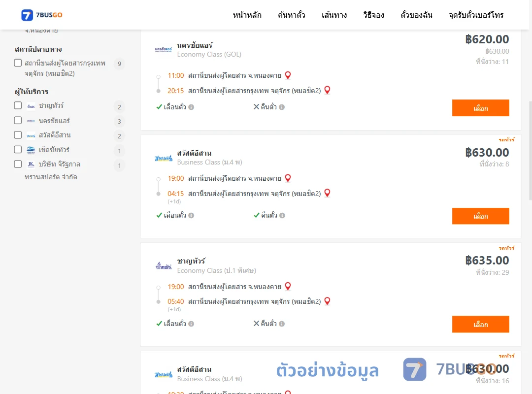Click 'ที่นั่งว่าง: 11' seat count
Viewport: 532px width, 394px height.
[492, 62]
